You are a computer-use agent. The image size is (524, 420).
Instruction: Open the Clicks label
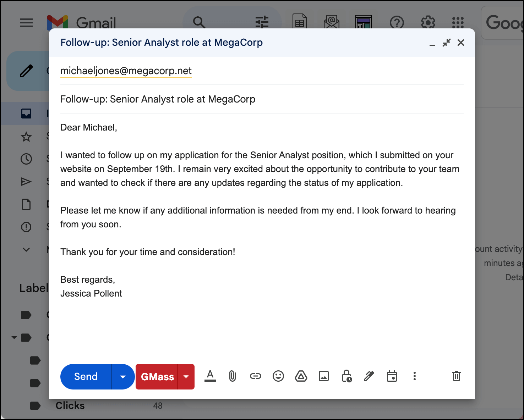click(70, 405)
